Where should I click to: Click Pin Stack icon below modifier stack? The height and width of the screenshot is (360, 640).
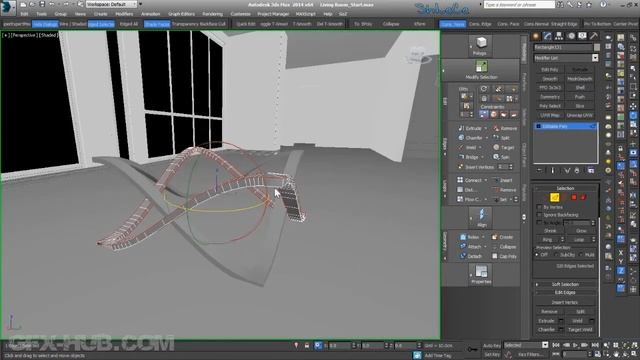(539, 171)
